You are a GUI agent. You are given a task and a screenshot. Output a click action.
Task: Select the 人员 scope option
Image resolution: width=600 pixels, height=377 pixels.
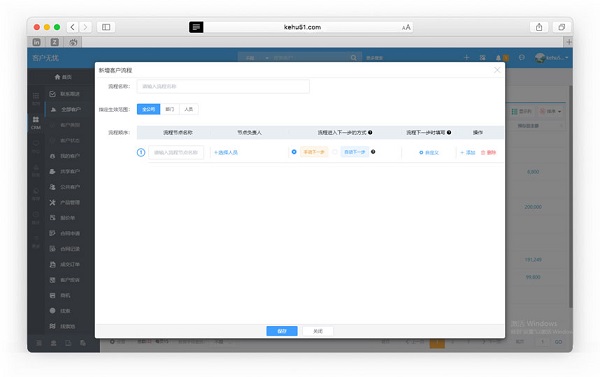[189, 109]
